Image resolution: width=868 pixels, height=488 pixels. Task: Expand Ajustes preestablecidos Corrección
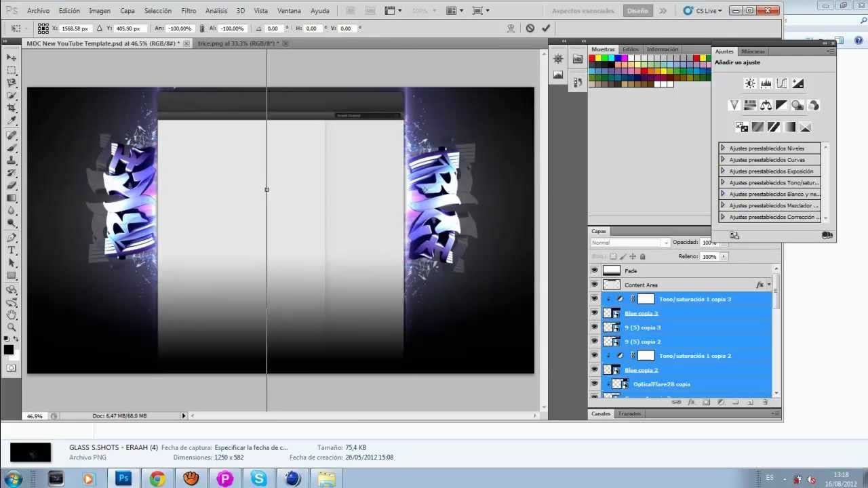tap(723, 217)
